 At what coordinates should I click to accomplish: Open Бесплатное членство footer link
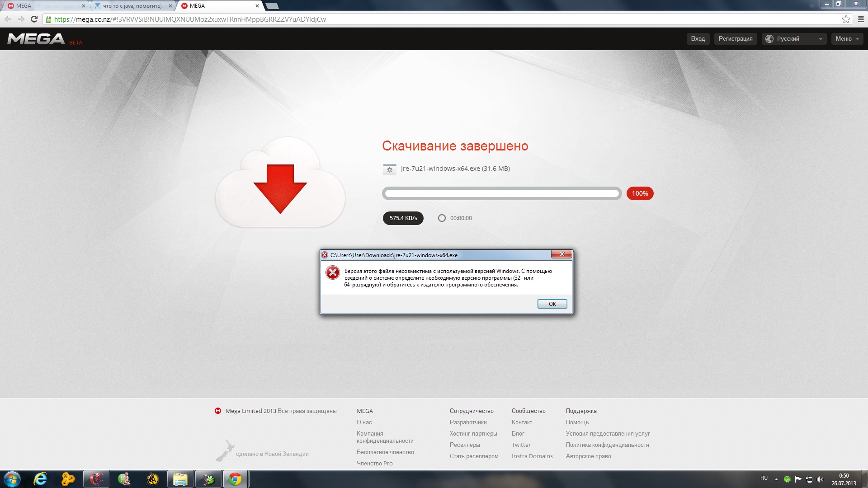[385, 452]
